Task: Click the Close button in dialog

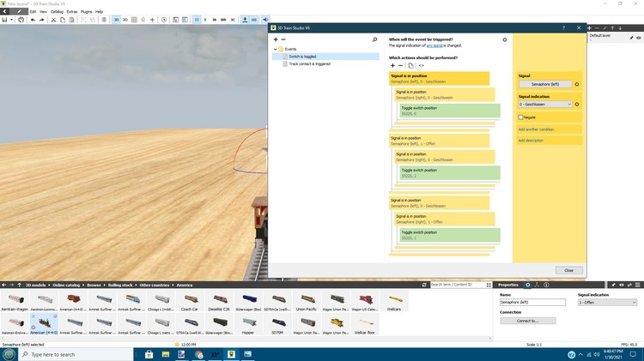Action: [568, 270]
